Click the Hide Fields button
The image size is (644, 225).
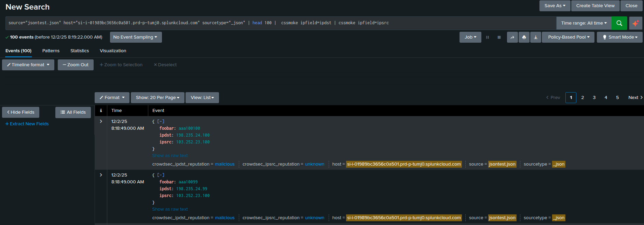click(21, 112)
